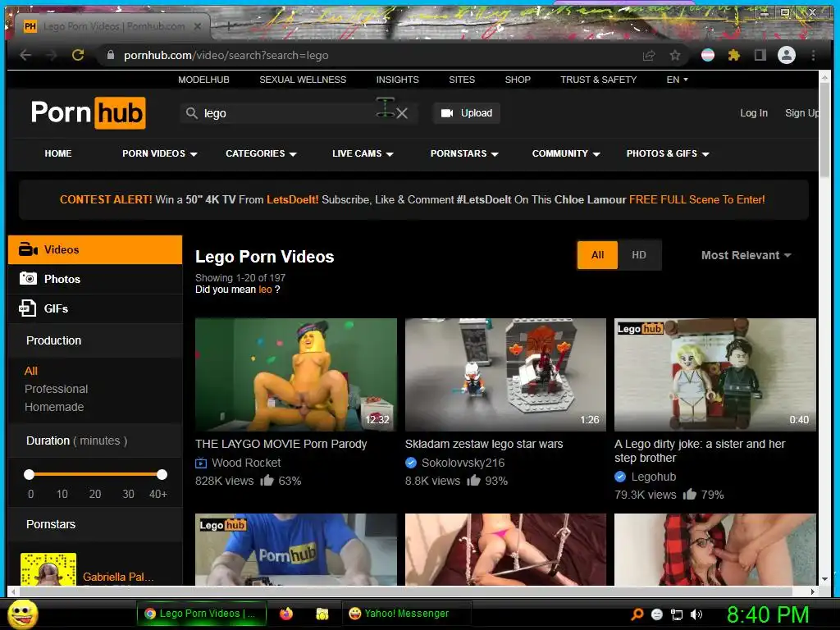Click thumbs-up icon next to 79%
Screen dimensions: 840x630
(x=690, y=494)
